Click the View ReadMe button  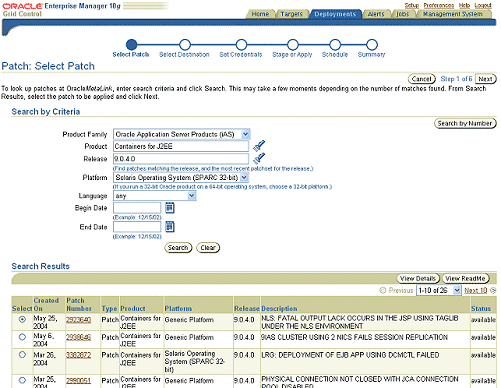tap(465, 278)
